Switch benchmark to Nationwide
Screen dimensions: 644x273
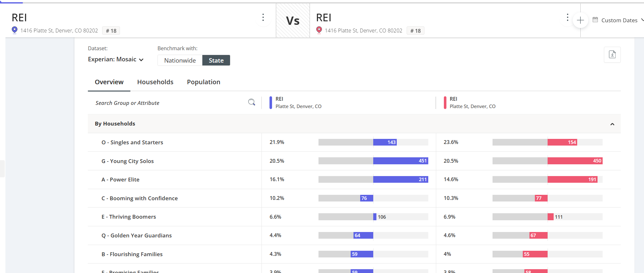(x=180, y=60)
